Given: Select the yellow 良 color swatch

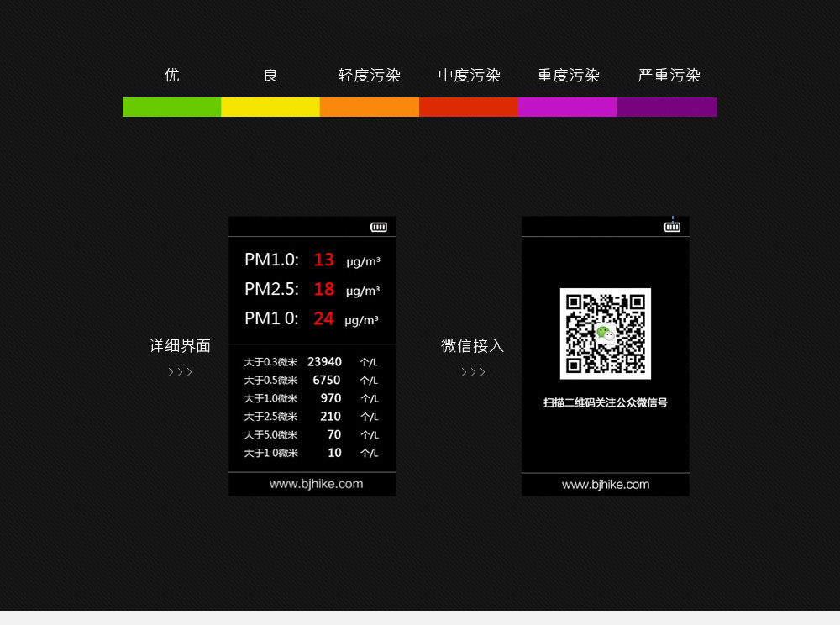Looking at the screenshot, I should point(270,107).
